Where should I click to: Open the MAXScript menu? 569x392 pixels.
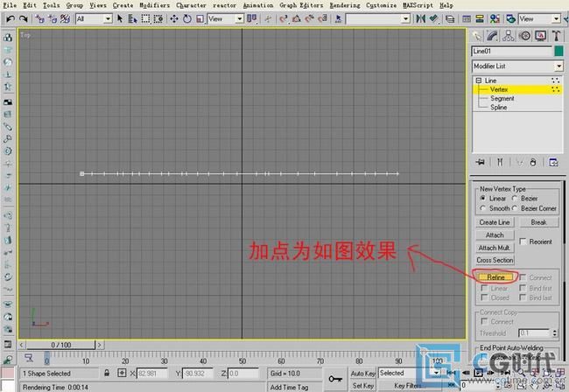[418, 5]
